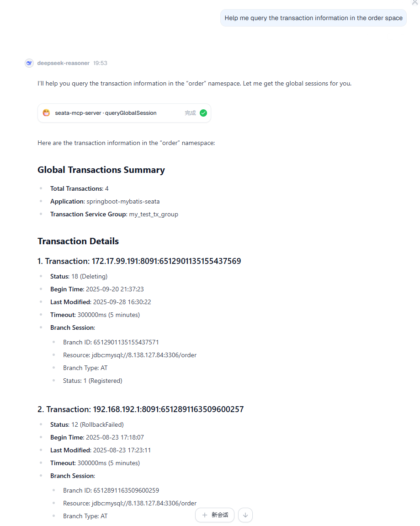Click transaction 2 heading ending in 600257
Screen dimensions: 420x526
[x=140, y=409]
